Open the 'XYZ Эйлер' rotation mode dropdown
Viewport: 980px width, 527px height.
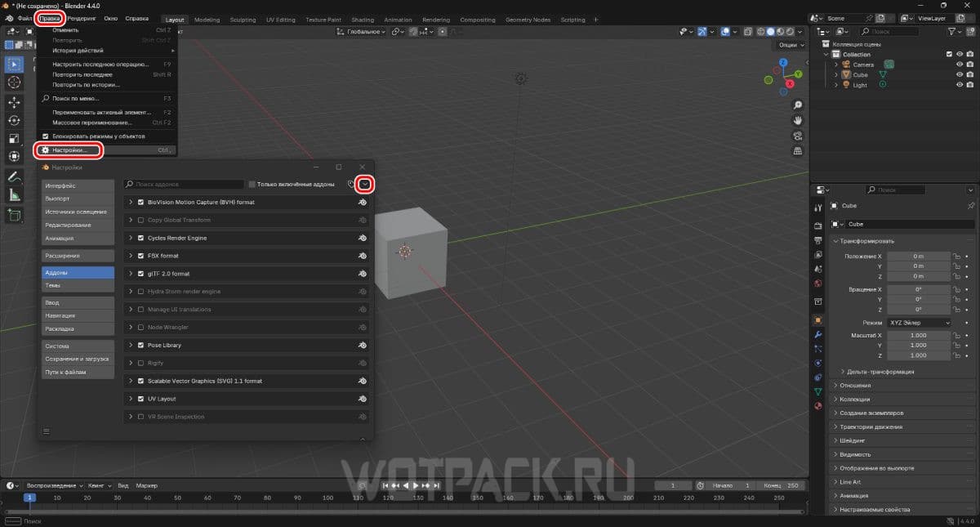pos(920,323)
